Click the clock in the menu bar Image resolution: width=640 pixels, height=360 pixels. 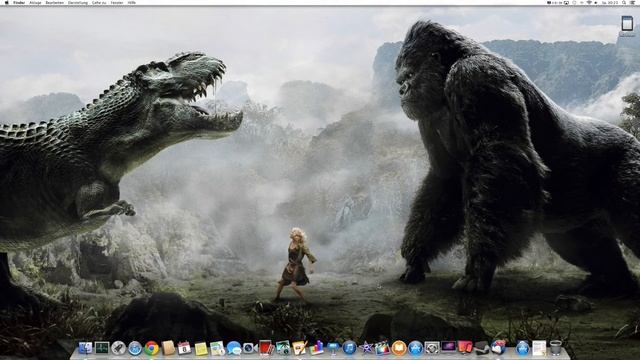(x=610, y=2)
